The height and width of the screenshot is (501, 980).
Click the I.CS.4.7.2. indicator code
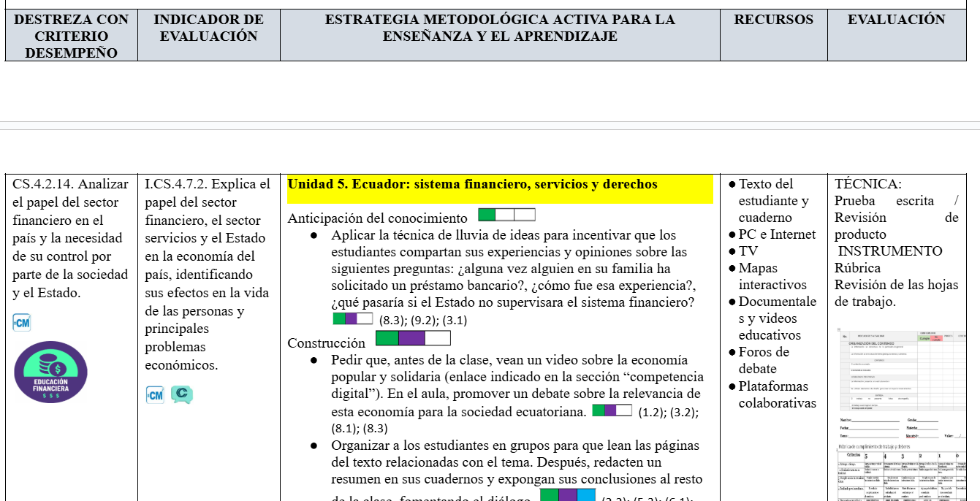[176, 184]
